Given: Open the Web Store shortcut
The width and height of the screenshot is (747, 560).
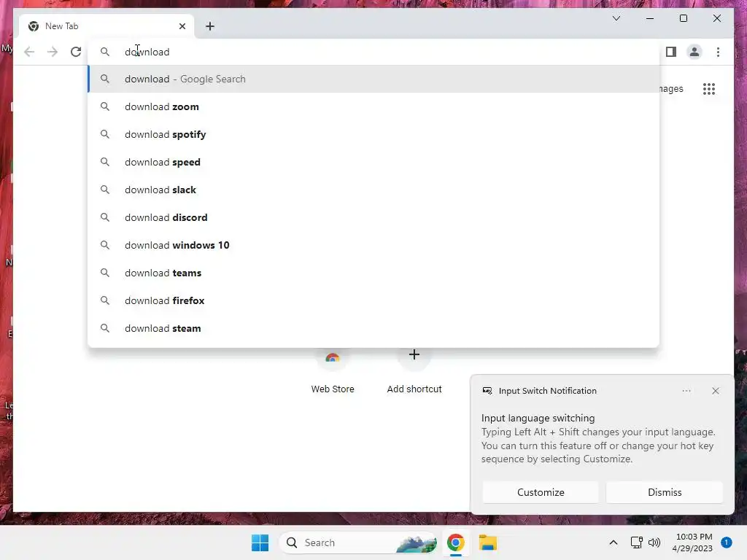Looking at the screenshot, I should click(333, 371).
